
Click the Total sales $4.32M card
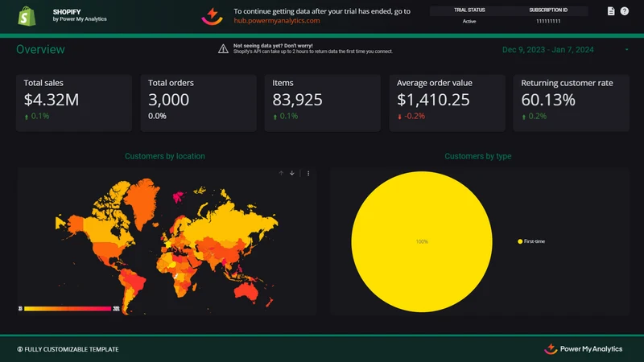(x=74, y=103)
